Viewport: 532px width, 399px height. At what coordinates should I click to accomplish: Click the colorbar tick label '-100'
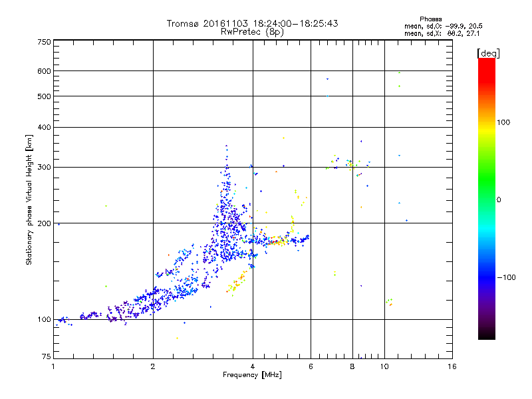click(x=506, y=277)
